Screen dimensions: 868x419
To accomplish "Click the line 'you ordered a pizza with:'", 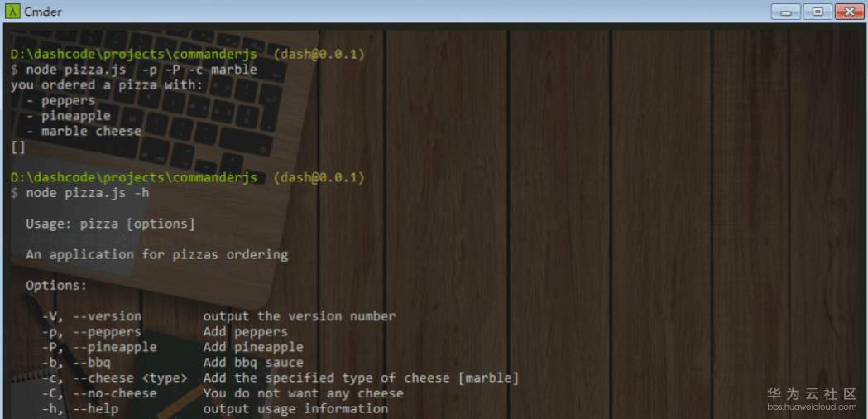I will click(107, 85).
